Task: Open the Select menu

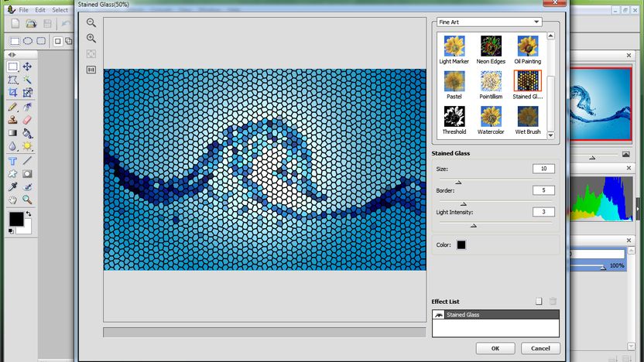Action: [x=60, y=10]
